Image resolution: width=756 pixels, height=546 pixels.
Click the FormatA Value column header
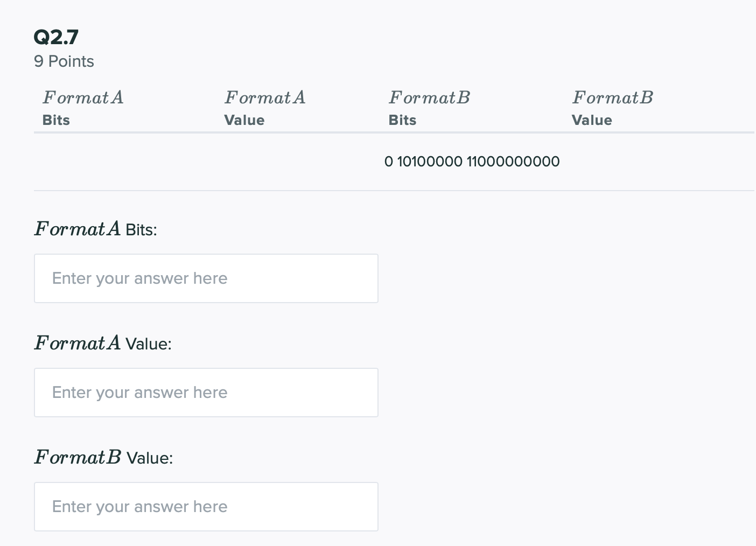click(264, 108)
